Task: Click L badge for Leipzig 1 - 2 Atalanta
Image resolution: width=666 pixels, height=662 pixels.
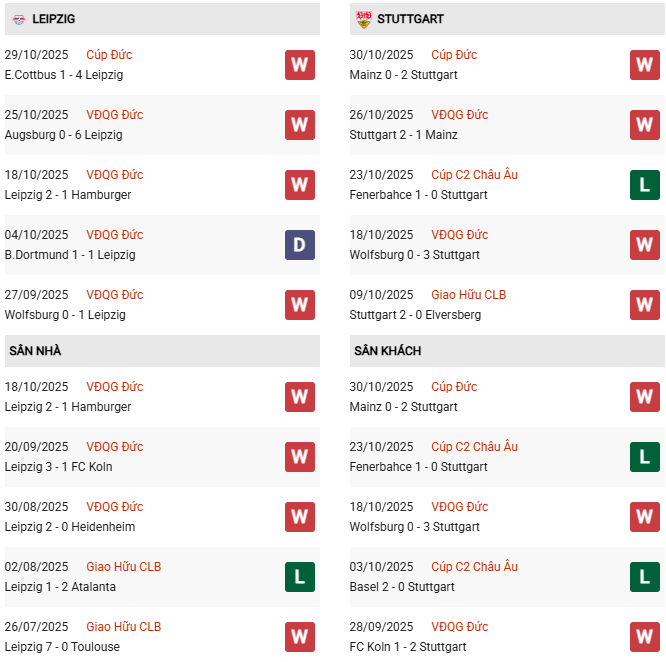Action: click(x=299, y=577)
